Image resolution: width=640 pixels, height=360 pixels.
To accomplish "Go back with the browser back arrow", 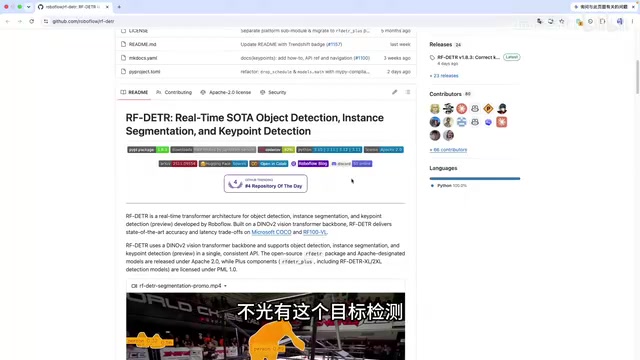I will tap(8, 21).
